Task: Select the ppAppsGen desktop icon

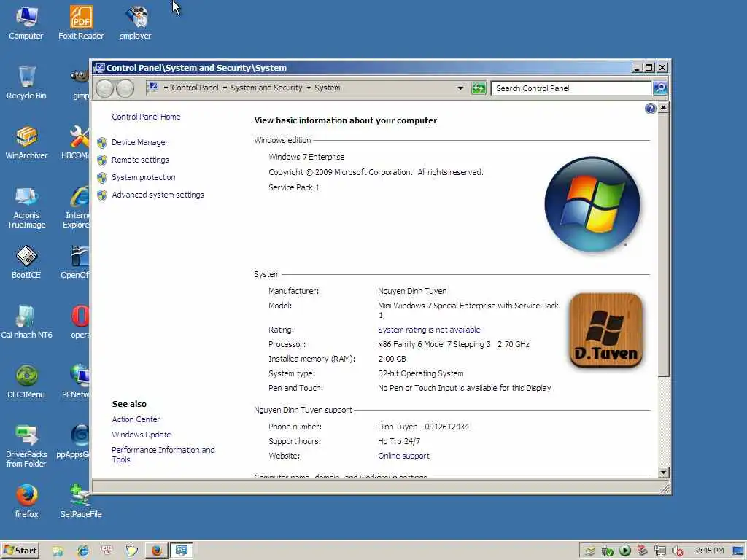Action: click(73, 442)
